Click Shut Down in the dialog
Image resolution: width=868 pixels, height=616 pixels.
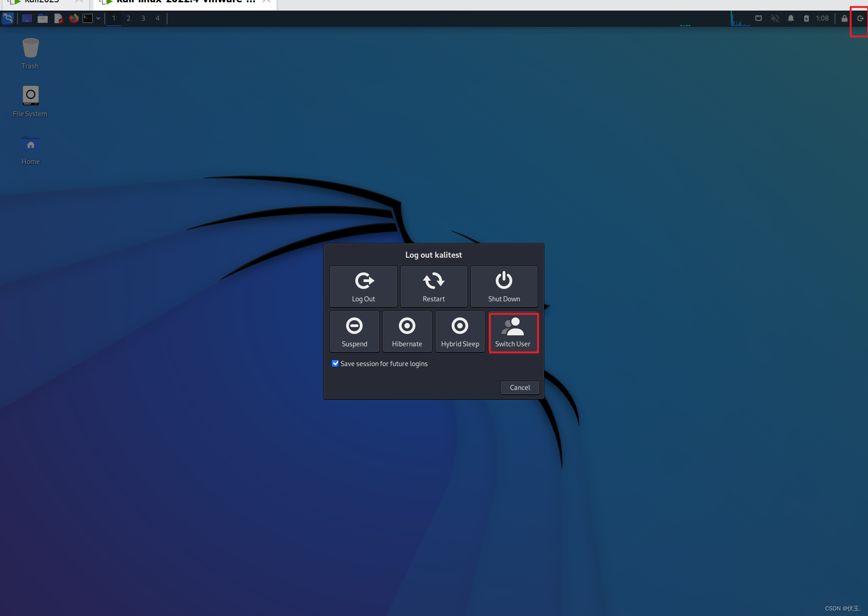504,287
